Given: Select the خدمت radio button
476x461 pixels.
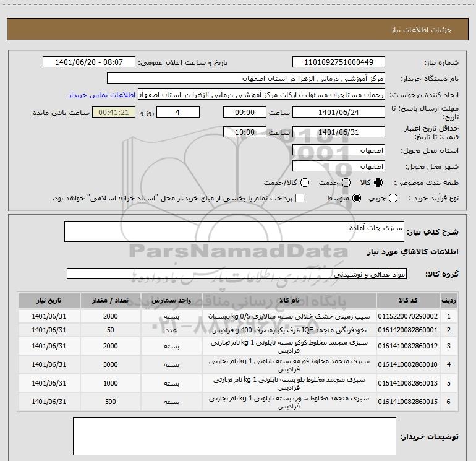Looking at the screenshot, I should (346, 183).
